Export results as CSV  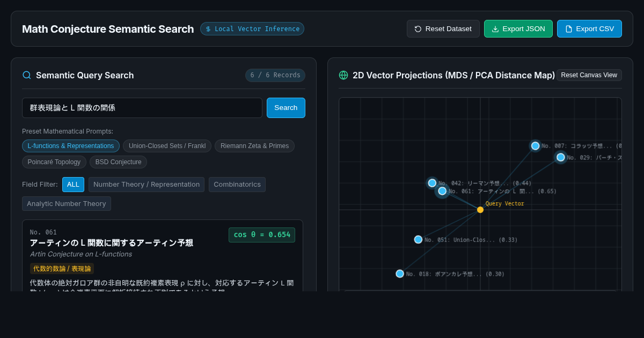click(589, 29)
